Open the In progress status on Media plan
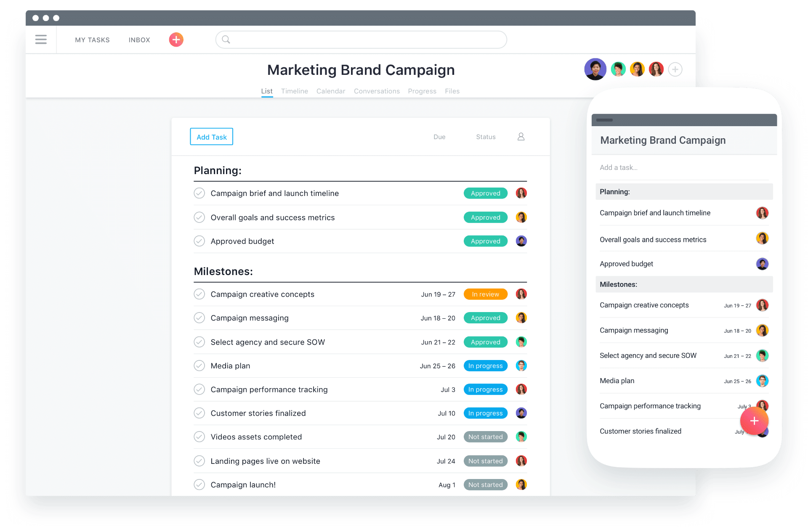This screenshot has width=808, height=532. point(485,365)
